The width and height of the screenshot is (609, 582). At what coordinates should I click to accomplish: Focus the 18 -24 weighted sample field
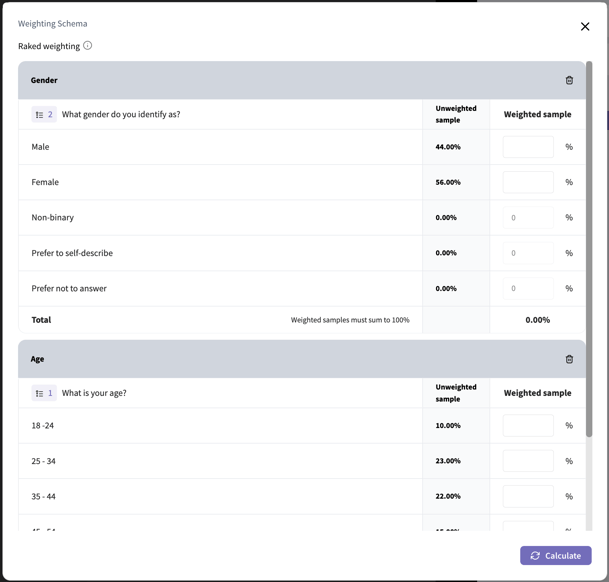tap(528, 425)
